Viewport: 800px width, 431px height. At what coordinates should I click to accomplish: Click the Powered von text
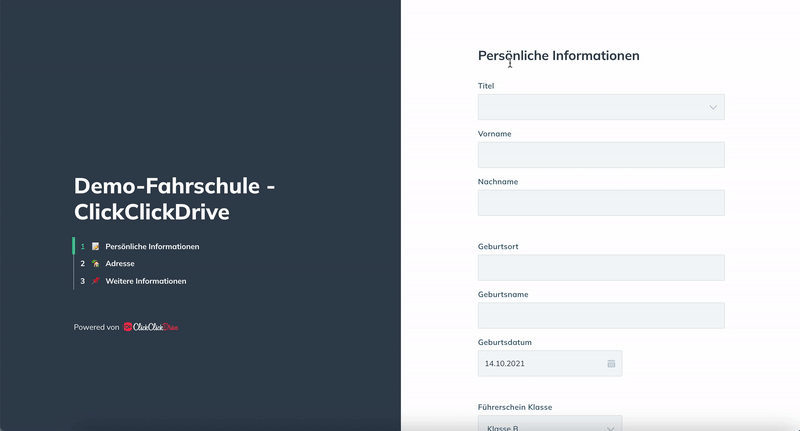pos(96,327)
